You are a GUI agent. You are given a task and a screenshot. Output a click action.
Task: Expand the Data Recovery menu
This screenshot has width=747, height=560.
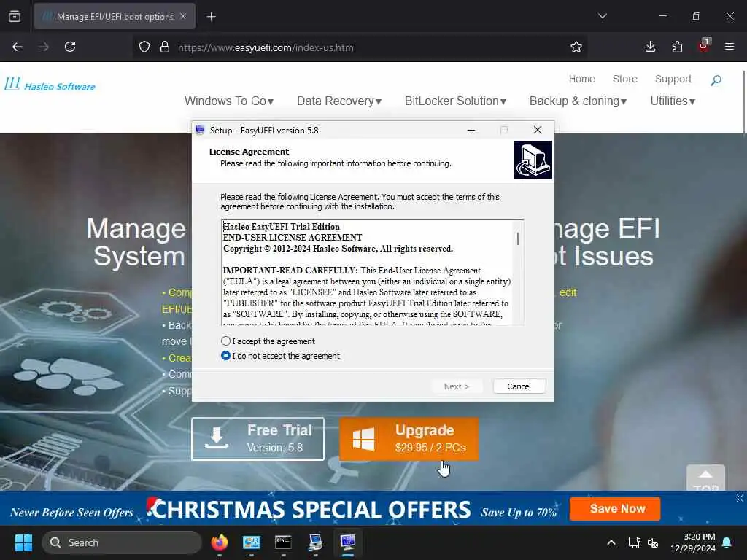click(339, 101)
